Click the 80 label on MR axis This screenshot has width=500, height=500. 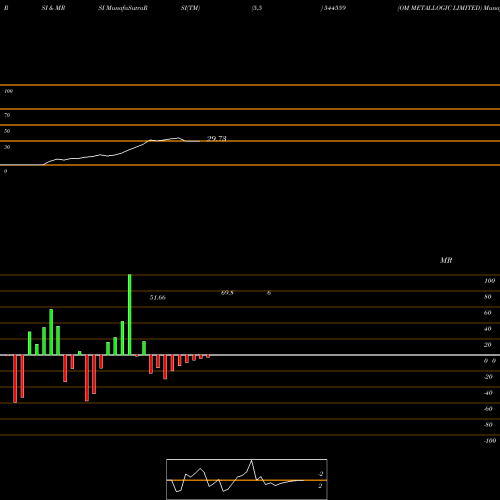(x=488, y=297)
